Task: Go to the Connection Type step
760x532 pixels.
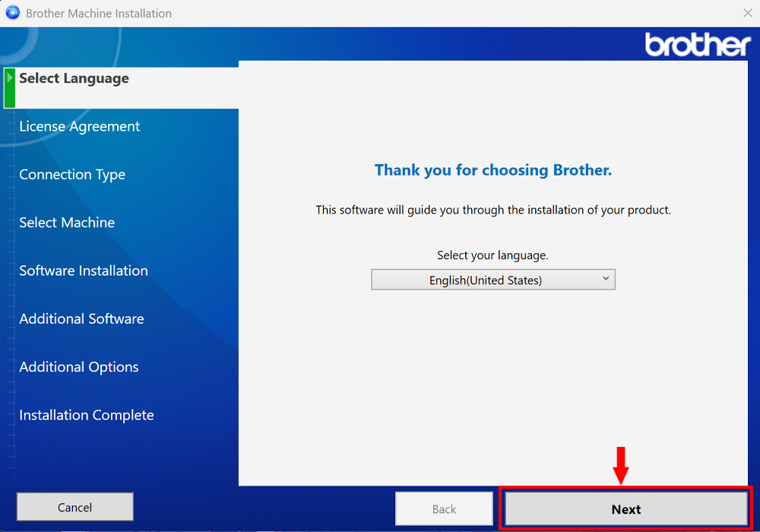Action: (72, 175)
